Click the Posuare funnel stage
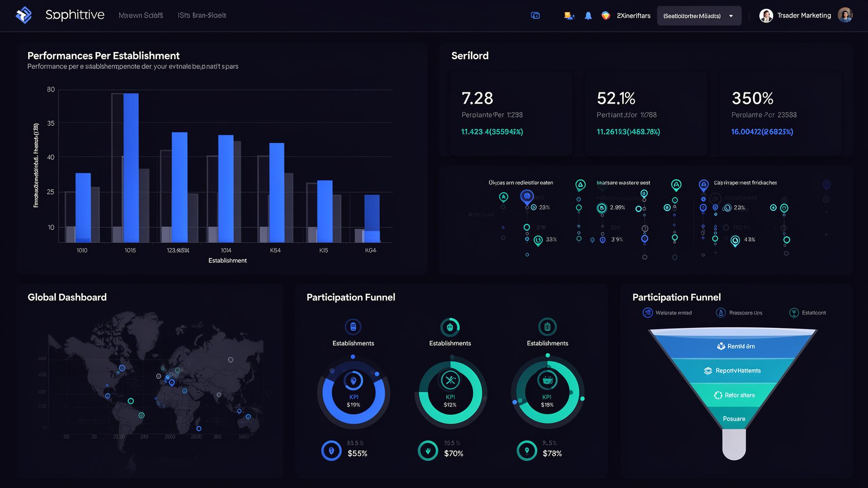The image size is (868, 488). pos(734,419)
